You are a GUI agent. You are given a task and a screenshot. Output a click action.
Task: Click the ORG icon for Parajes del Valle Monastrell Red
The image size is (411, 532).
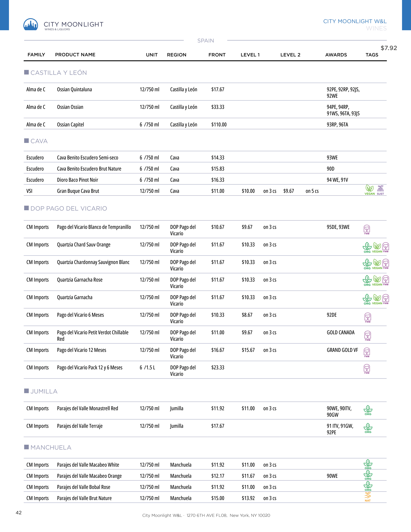[x=368, y=410]
